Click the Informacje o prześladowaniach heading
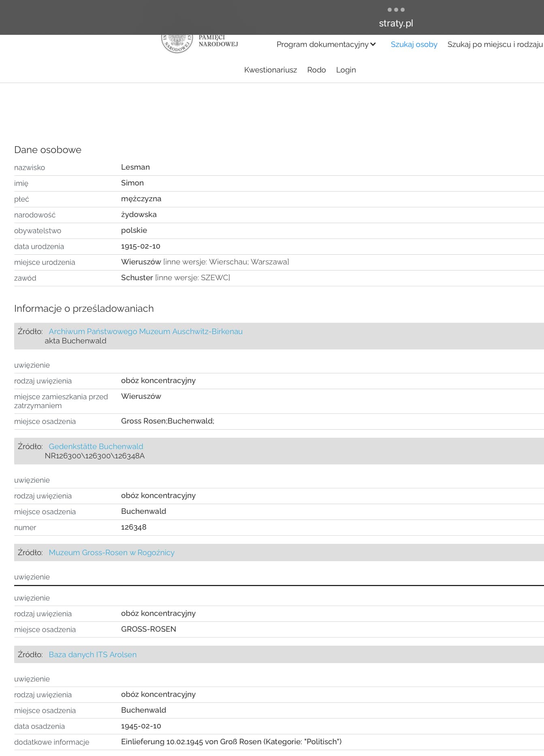Screen dimensions: 544x756 (x=84, y=309)
